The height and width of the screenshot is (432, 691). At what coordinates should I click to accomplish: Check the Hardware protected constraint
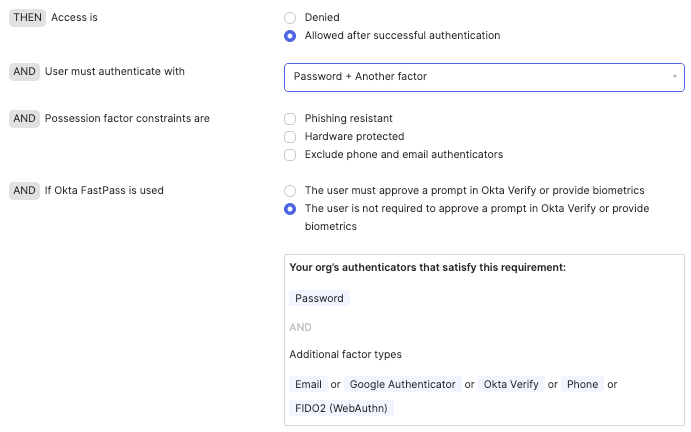click(x=290, y=137)
